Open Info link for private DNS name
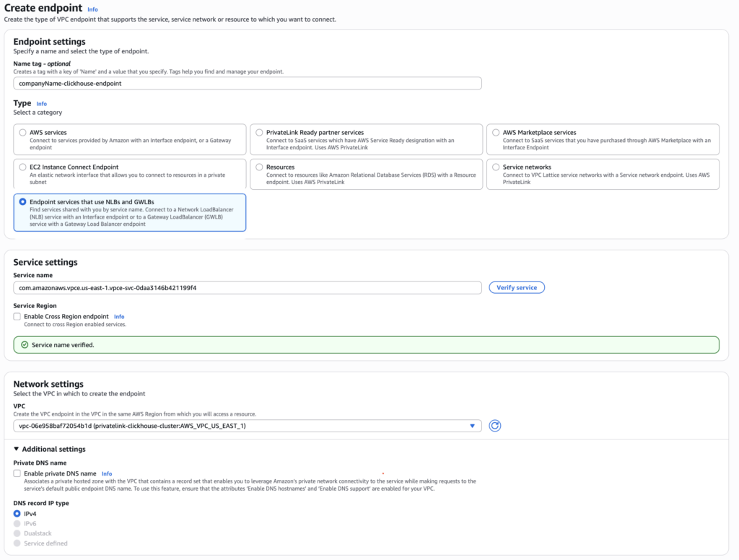The width and height of the screenshot is (739, 560). click(x=107, y=473)
